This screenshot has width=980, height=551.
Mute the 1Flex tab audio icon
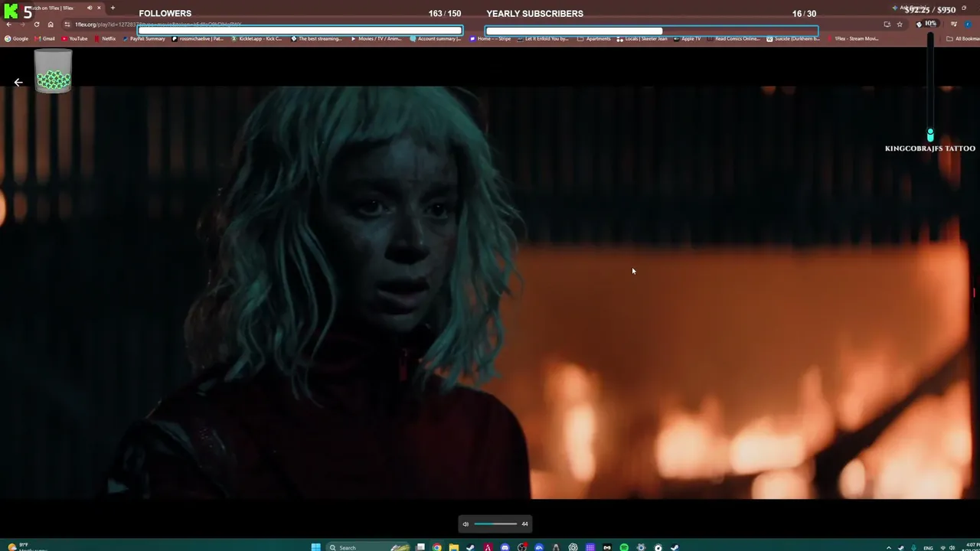[90, 8]
